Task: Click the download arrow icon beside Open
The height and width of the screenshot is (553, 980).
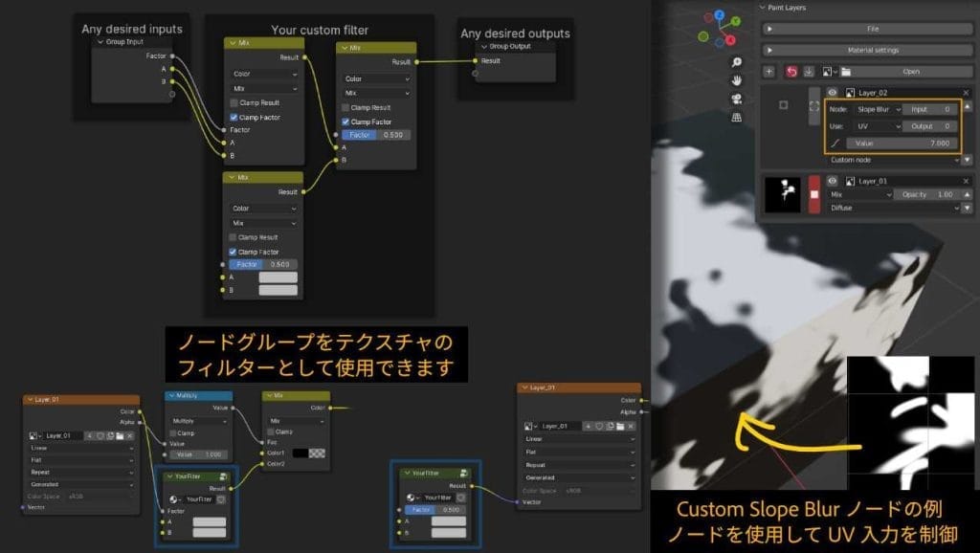Action: [x=809, y=71]
